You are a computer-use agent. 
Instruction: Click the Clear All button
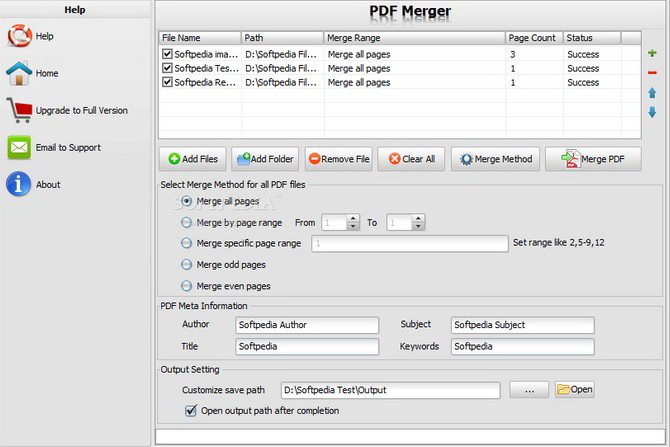click(x=411, y=159)
